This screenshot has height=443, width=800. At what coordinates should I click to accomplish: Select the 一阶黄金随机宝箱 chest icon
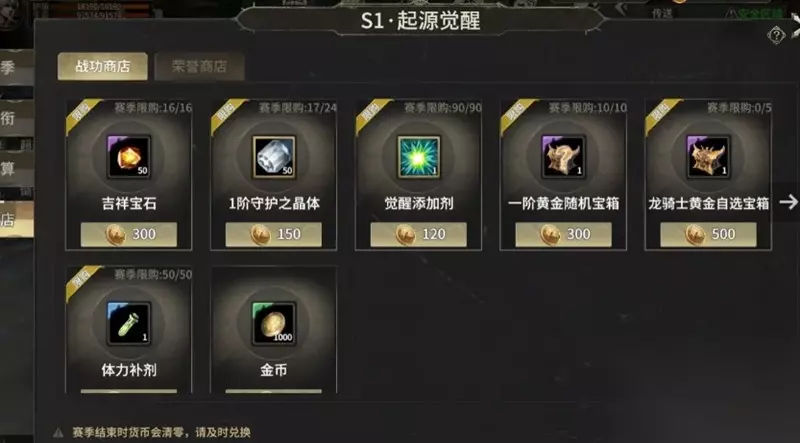564,157
